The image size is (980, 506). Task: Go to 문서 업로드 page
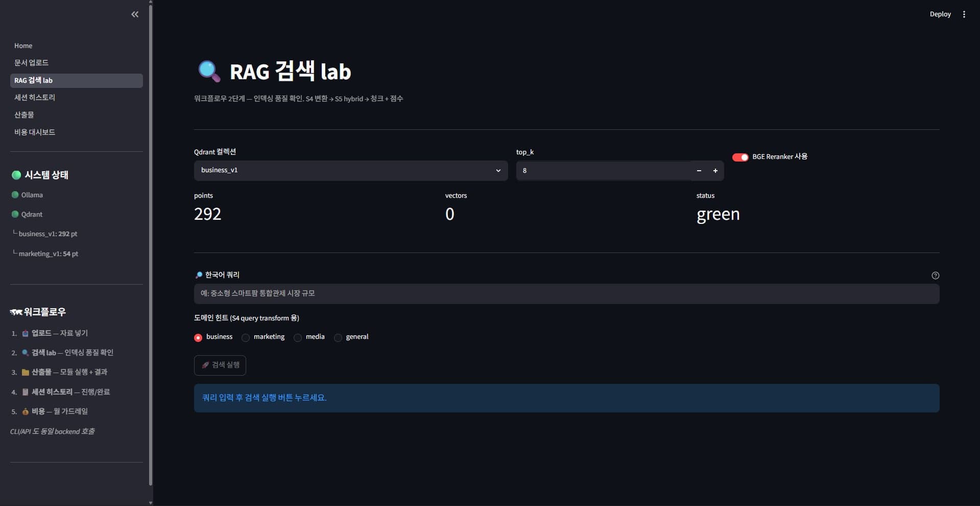77,63
